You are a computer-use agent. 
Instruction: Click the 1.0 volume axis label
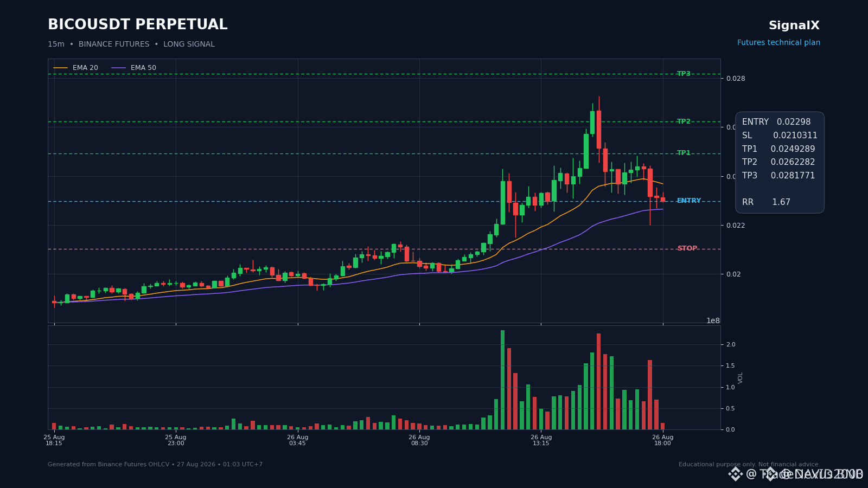(731, 388)
